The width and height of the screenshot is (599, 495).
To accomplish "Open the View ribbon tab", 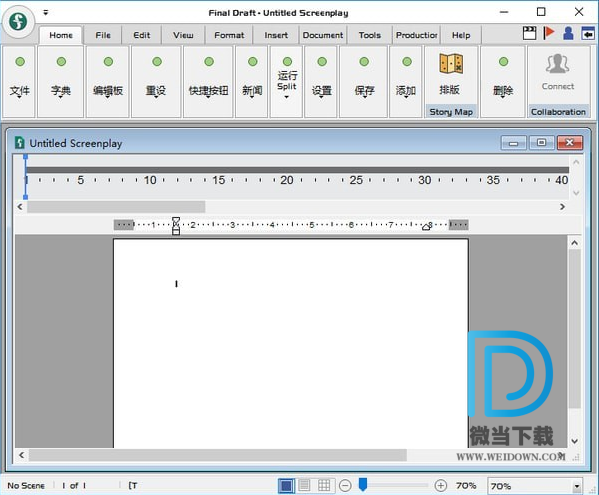I will (x=183, y=35).
